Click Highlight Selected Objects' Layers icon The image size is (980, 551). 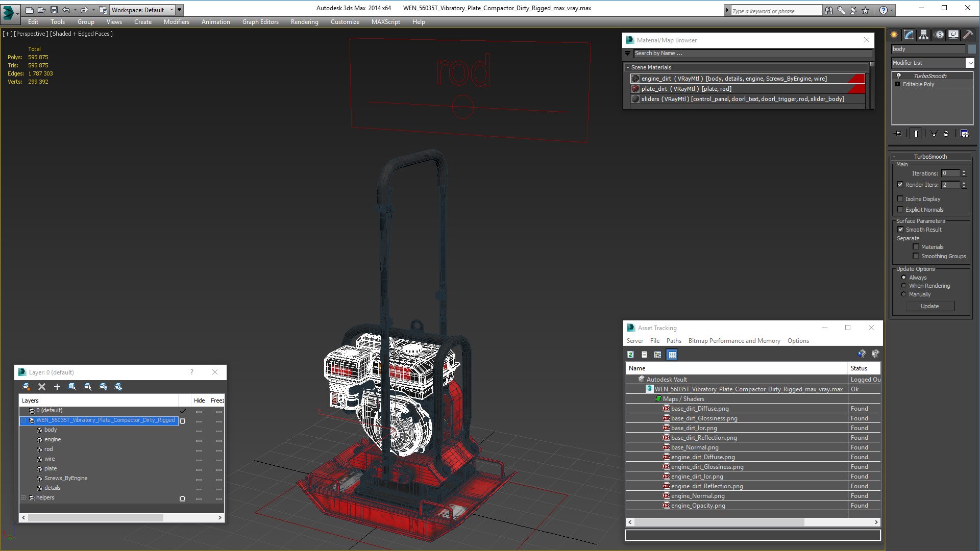pyautogui.click(x=88, y=387)
